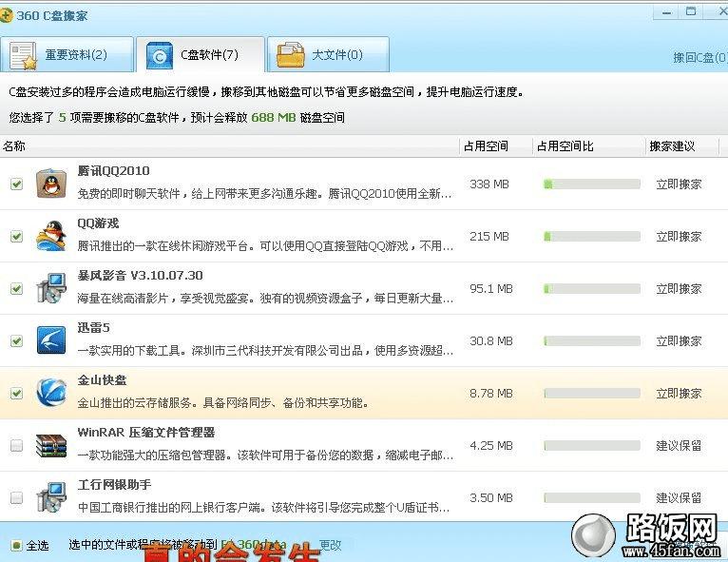Image resolution: width=728 pixels, height=562 pixels.
Task: Select the WinRAR 压缩文件管理器 title
Action: tap(145, 433)
